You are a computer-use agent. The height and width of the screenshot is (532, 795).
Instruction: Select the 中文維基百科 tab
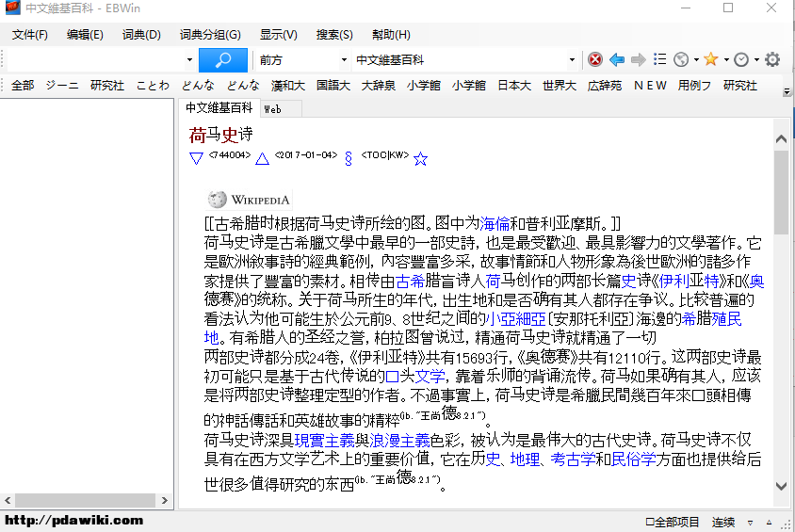pyautogui.click(x=219, y=108)
